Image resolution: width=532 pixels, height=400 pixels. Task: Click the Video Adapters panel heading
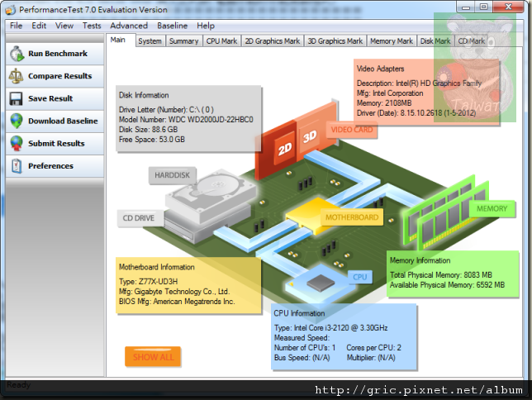coord(380,69)
